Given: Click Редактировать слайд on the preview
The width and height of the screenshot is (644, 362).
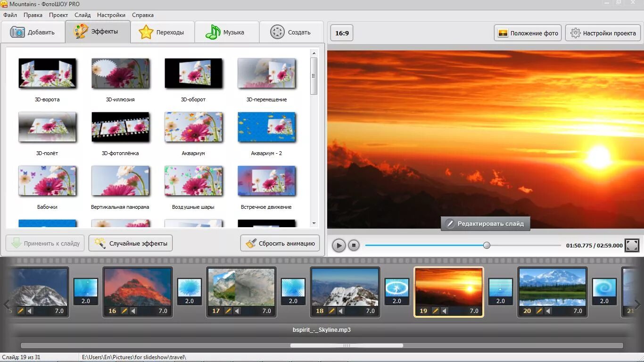Looking at the screenshot, I should click(485, 223).
